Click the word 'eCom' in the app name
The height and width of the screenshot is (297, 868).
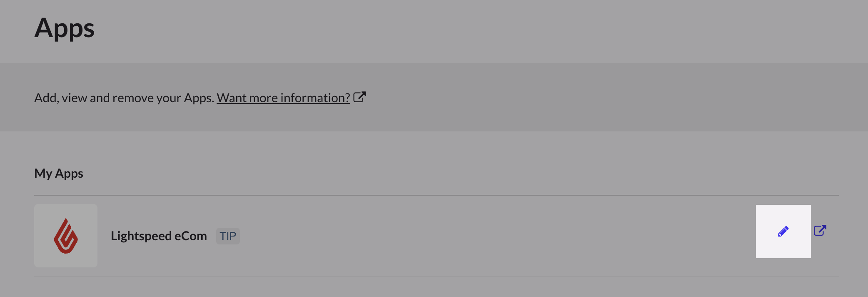[190, 236]
